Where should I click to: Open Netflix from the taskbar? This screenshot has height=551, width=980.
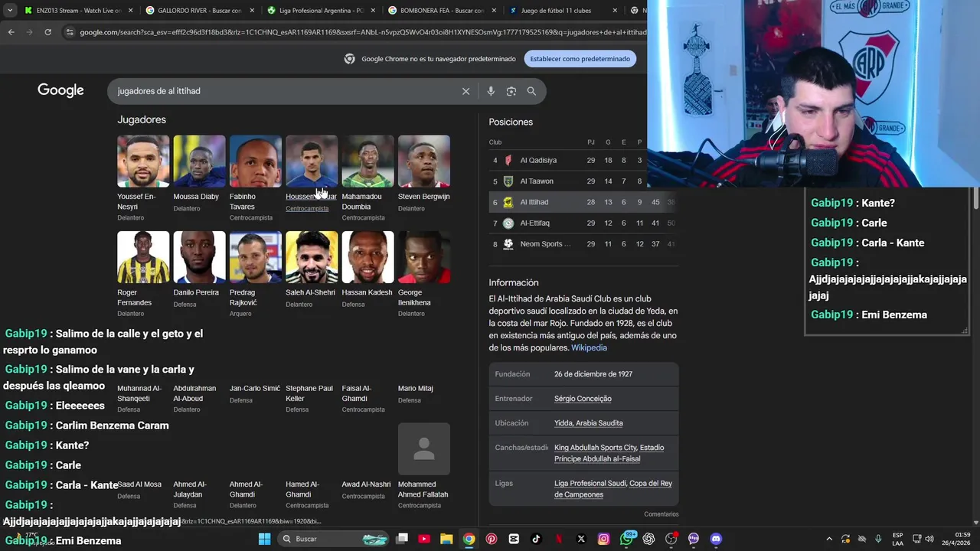(559, 539)
